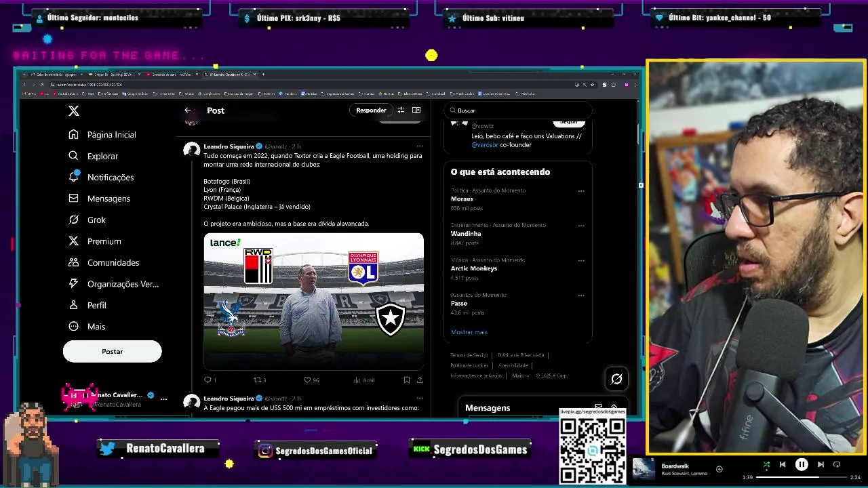Expand the Mais menu in sidebar
Image resolution: width=868 pixels, height=488 pixels.
click(87, 327)
